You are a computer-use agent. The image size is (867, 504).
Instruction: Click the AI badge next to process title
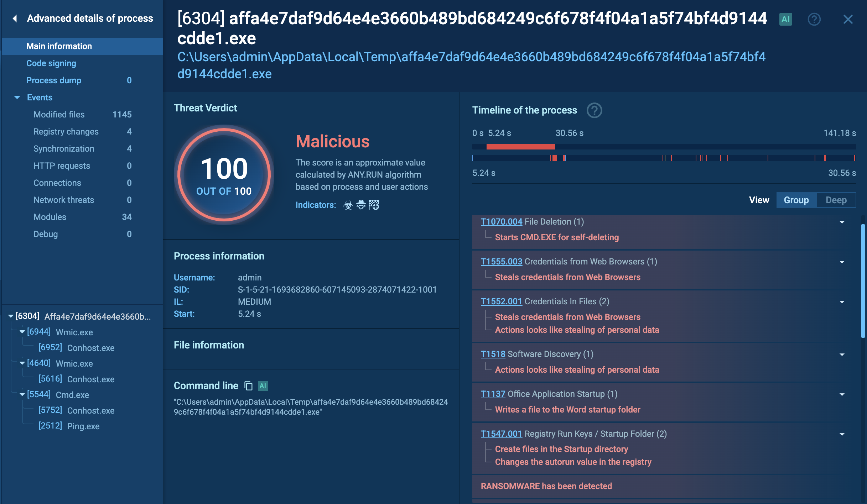[x=786, y=19]
